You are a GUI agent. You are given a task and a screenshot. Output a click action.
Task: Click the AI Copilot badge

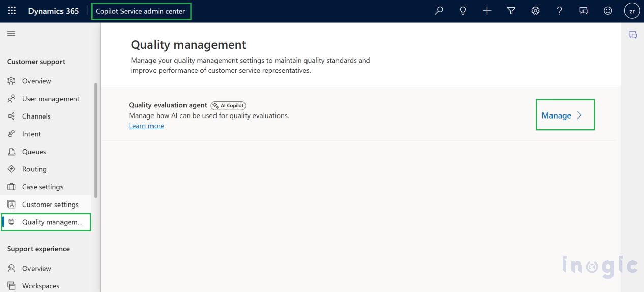(228, 105)
